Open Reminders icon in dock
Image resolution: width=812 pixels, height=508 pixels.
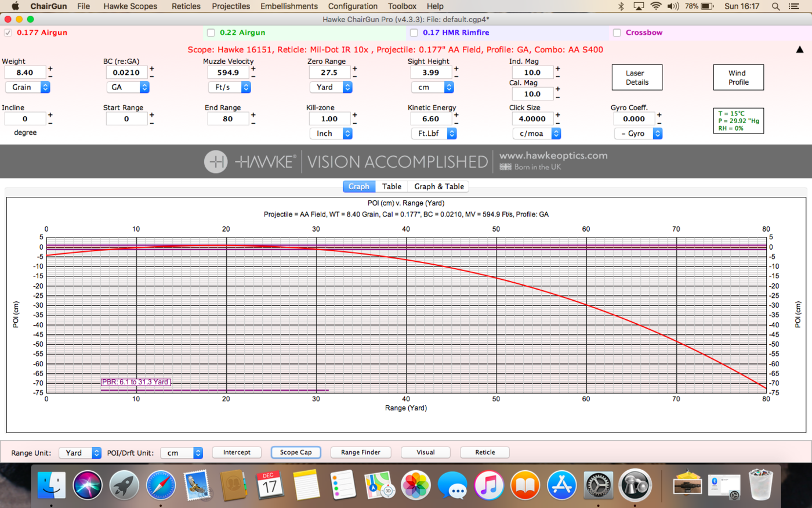click(343, 485)
